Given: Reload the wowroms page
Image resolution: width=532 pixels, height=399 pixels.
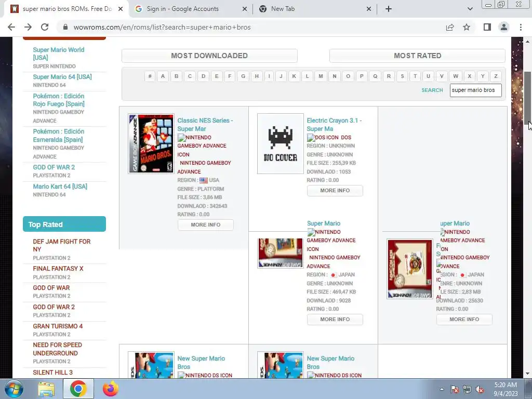Looking at the screenshot, I should point(45,27).
